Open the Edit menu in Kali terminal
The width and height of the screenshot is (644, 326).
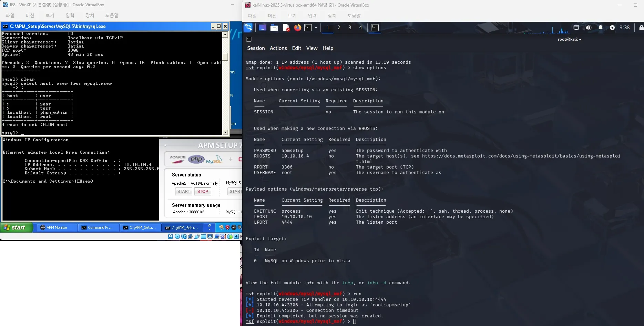296,48
